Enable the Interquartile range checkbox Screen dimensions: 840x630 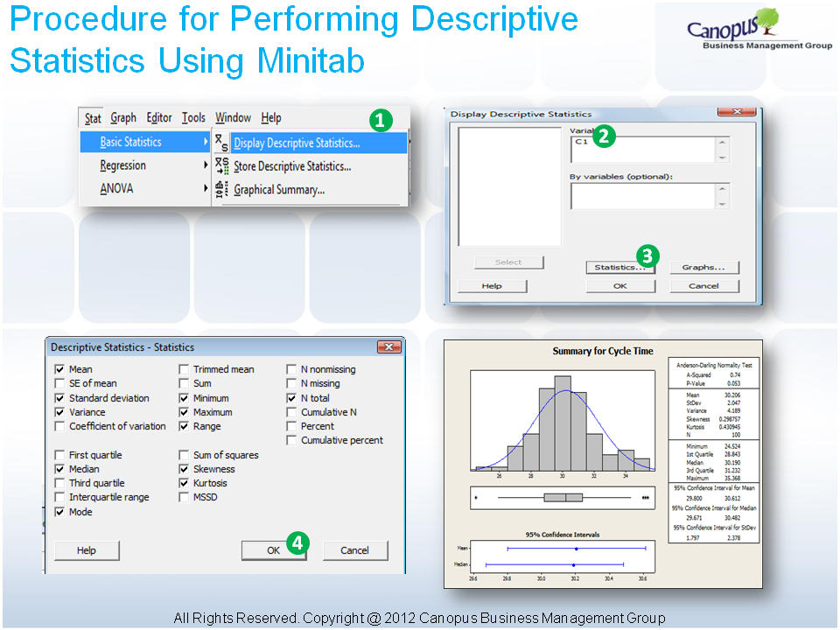coord(60,498)
